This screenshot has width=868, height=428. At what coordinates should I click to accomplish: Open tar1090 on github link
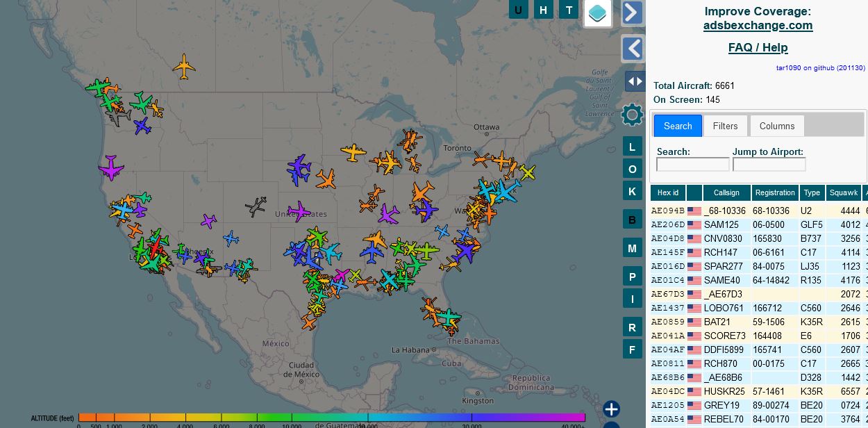click(x=821, y=68)
